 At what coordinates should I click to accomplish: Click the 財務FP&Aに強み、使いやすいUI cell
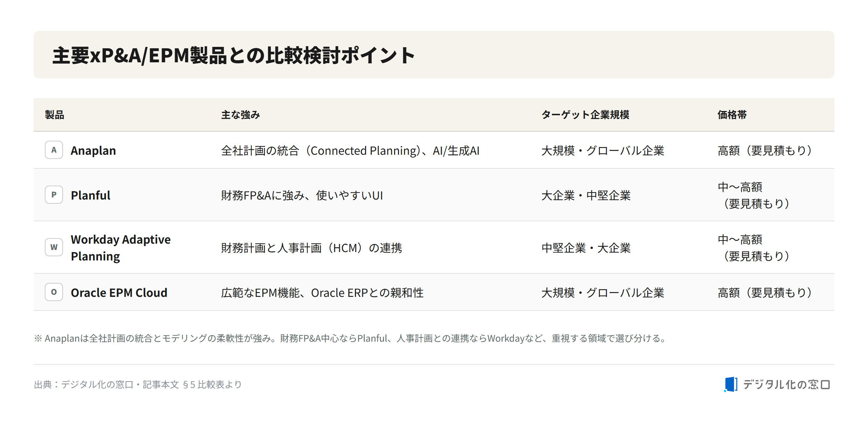tap(302, 195)
